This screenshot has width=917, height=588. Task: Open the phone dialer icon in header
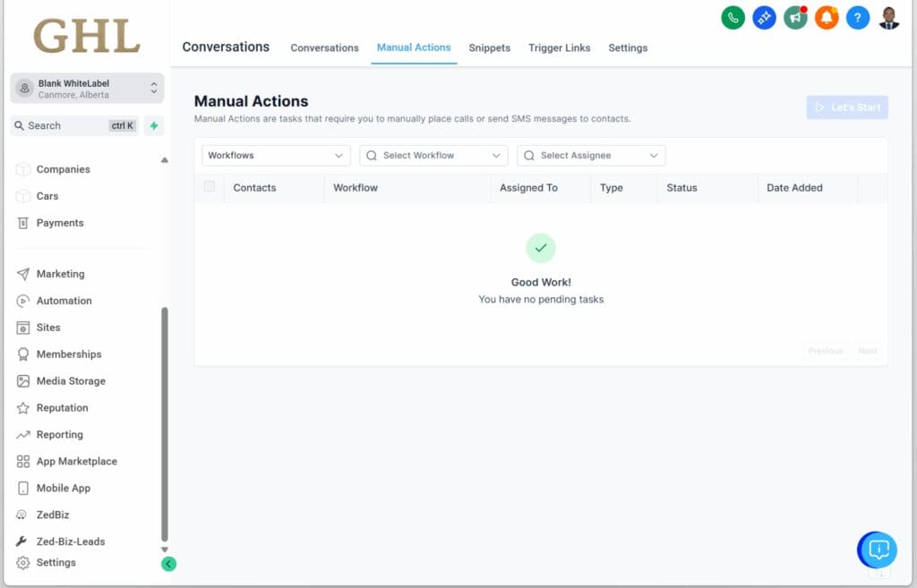click(x=733, y=18)
